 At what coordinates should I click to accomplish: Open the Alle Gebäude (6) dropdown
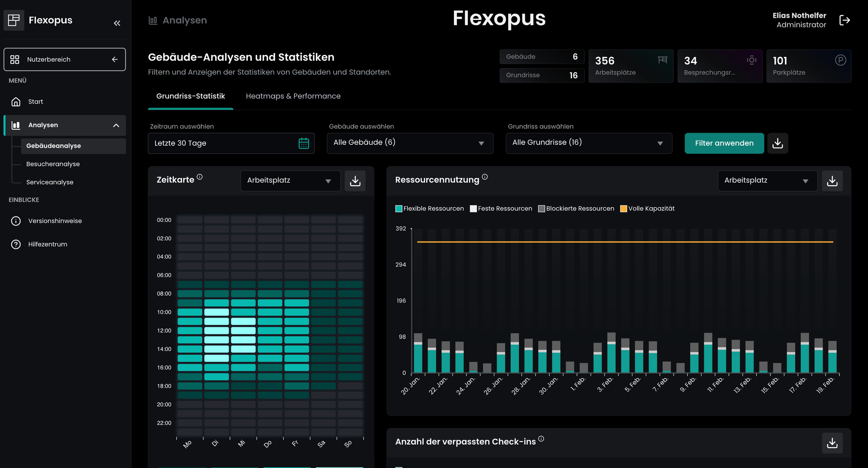pyautogui.click(x=410, y=143)
